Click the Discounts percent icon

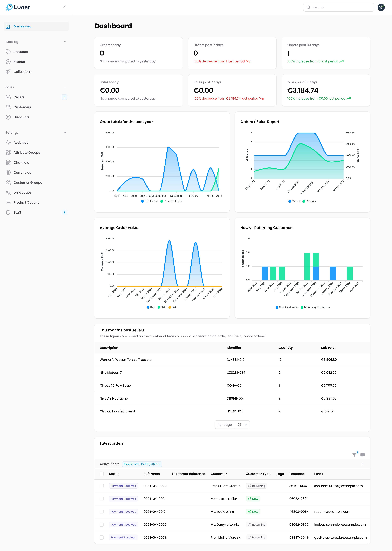pos(8,117)
